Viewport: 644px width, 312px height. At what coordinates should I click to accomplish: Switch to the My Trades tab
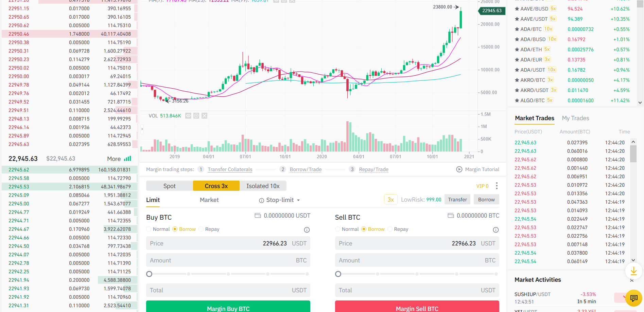(575, 118)
